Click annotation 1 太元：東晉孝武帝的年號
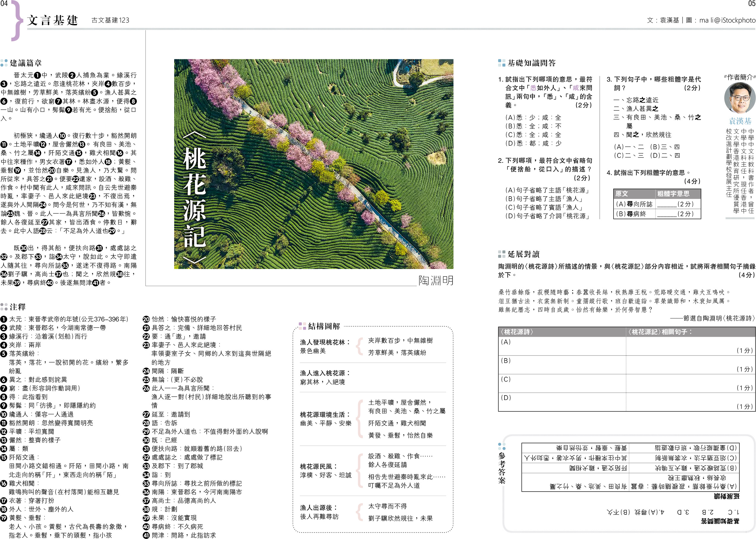The image size is (756, 539). tap(64, 319)
